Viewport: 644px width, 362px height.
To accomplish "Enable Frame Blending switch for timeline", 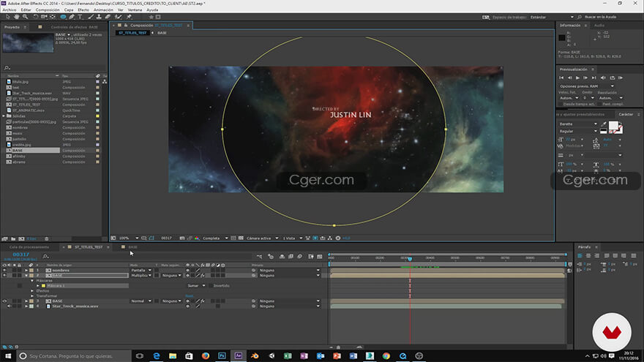I will click(291, 257).
